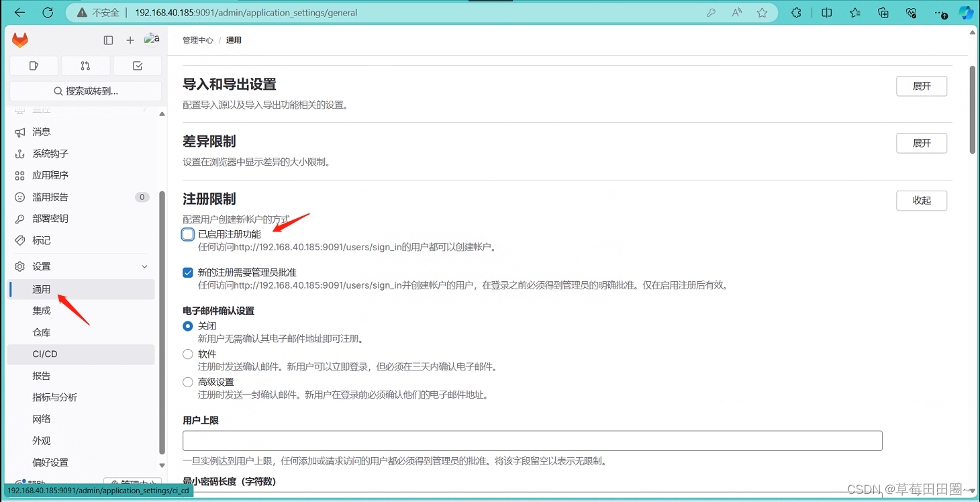Reload the page with refresh icon

coord(48,13)
